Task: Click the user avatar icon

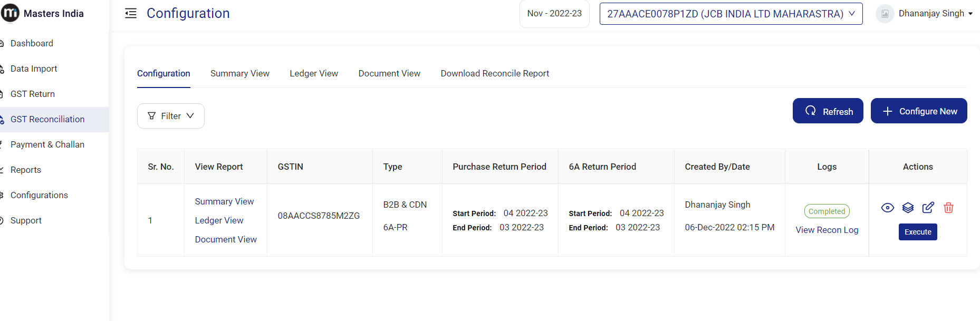Action: (x=885, y=14)
